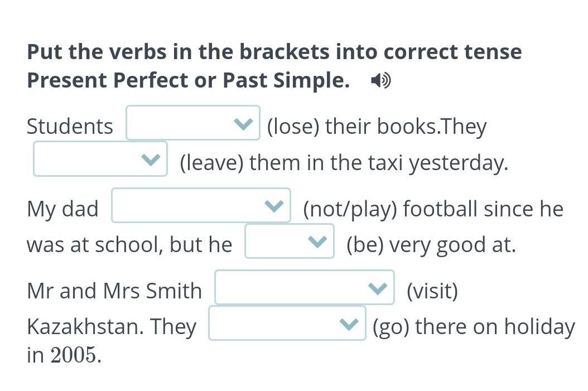Play the audio using the speaker icon
Image resolution: width=588 pixels, height=391 pixels.
tap(380, 81)
